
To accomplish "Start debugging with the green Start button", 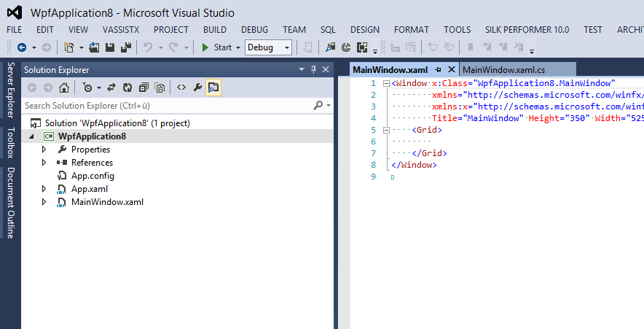I will tap(217, 47).
